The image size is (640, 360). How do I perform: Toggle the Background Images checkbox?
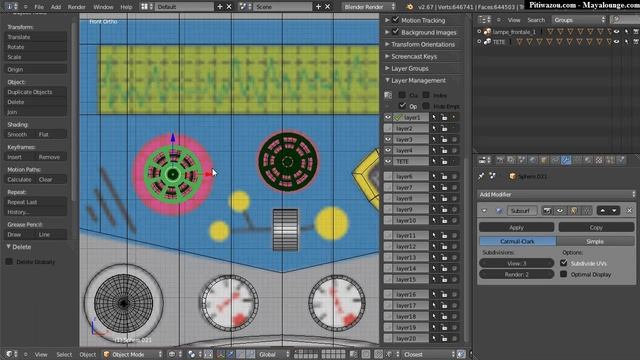pyautogui.click(x=396, y=31)
